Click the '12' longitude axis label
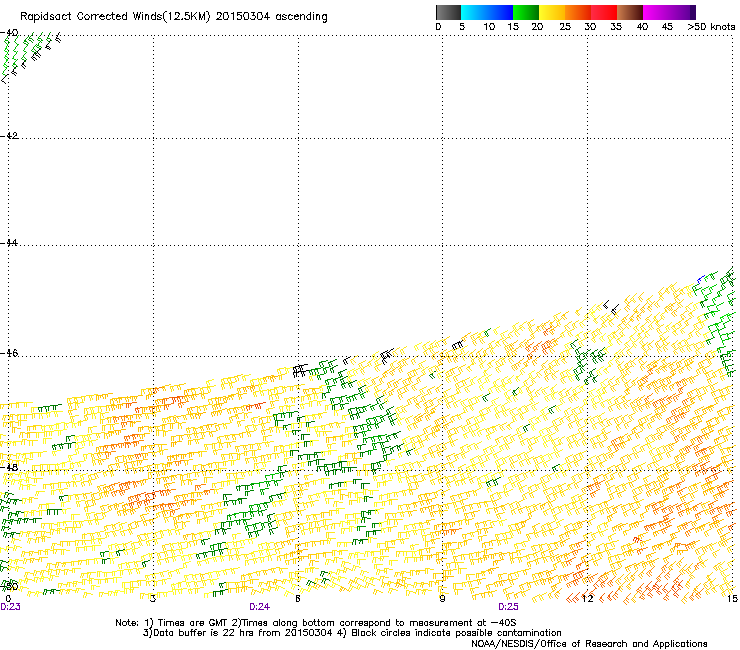Screen dimensions: 740x650 pyautogui.click(x=587, y=599)
